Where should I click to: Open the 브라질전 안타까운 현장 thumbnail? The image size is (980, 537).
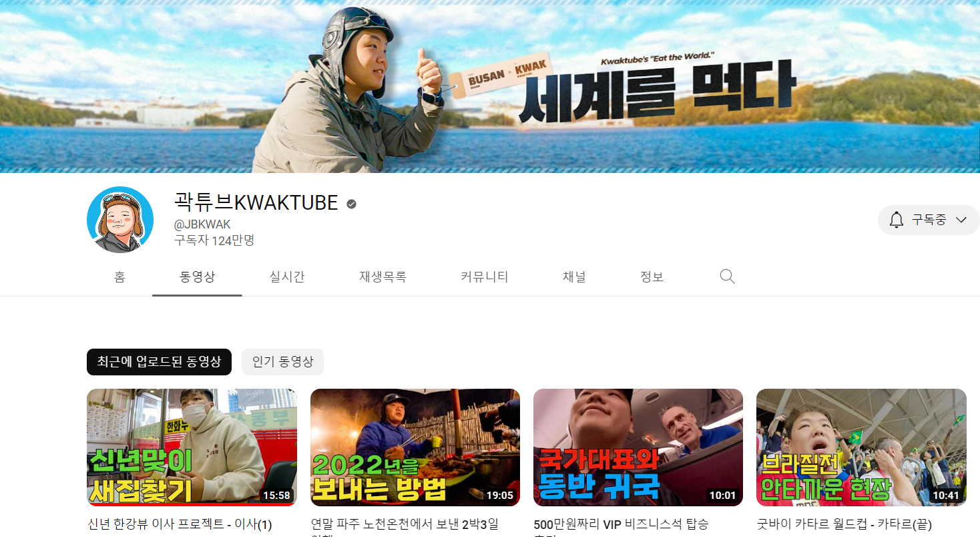(861, 447)
